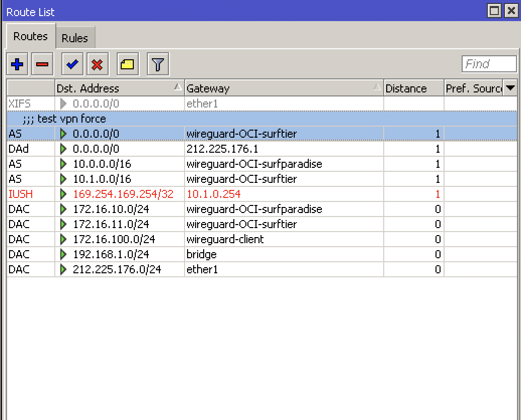This screenshot has width=521, height=420.
Task: Close the Route List window
Action: (511, 11)
